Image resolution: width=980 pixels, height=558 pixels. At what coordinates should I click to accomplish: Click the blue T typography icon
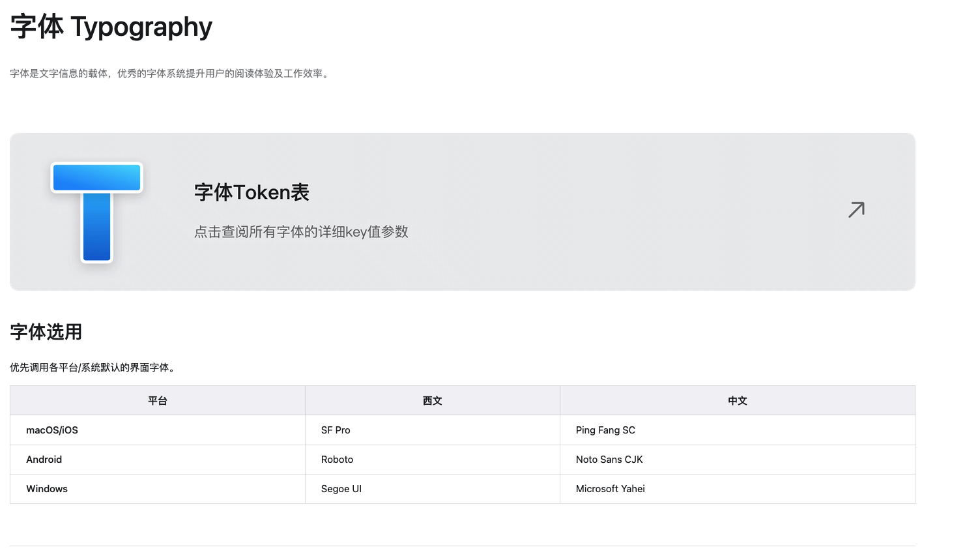96,213
